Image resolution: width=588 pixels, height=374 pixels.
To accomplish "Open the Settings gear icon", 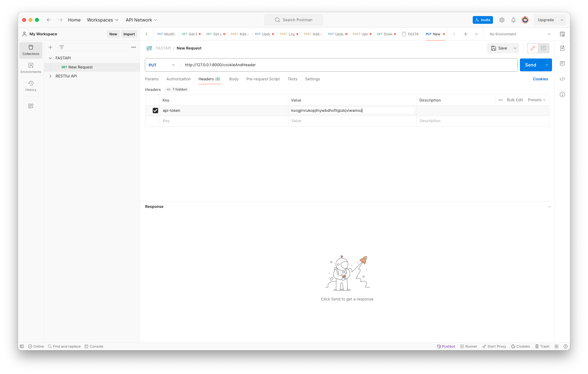I will (502, 20).
